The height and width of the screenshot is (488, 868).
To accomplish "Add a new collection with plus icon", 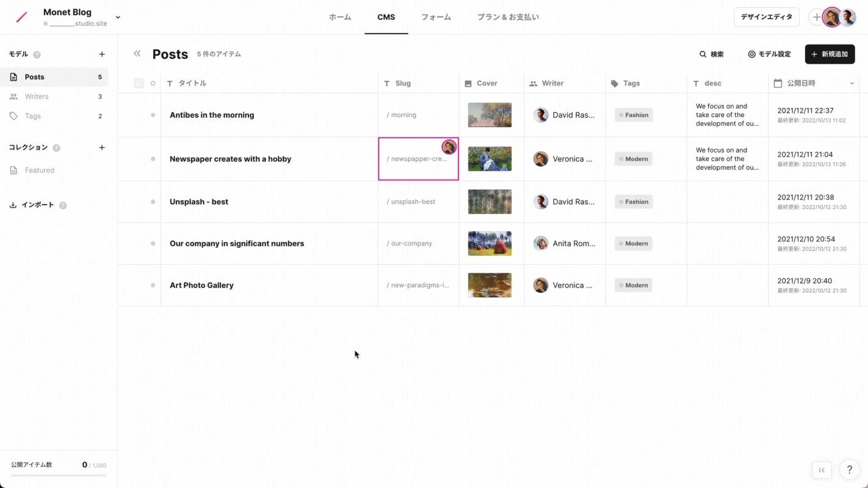I will [x=102, y=148].
